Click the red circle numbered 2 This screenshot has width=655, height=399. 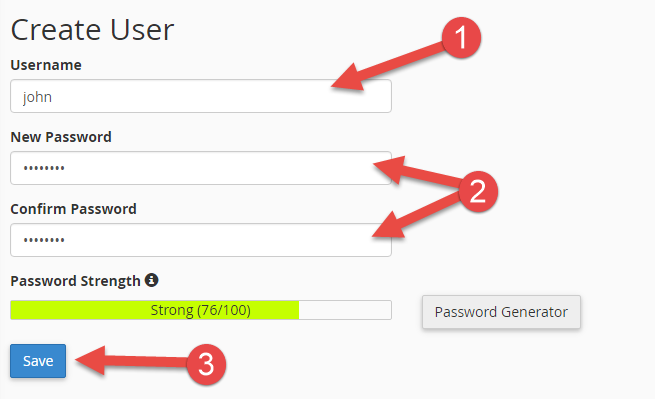pos(477,191)
